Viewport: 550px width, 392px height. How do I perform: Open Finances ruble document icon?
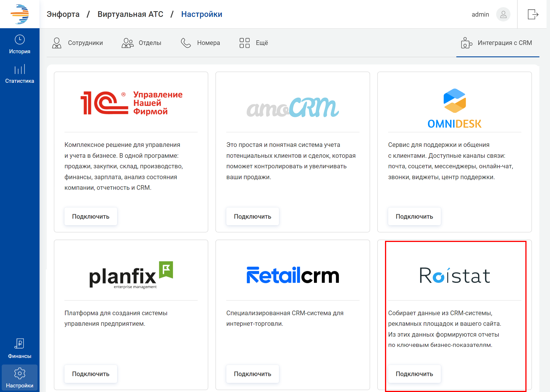19,343
